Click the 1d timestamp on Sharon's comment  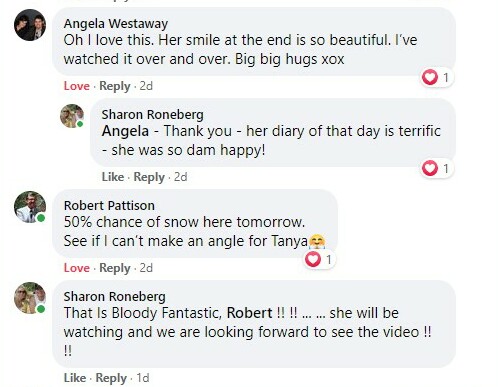pyautogui.click(x=143, y=378)
